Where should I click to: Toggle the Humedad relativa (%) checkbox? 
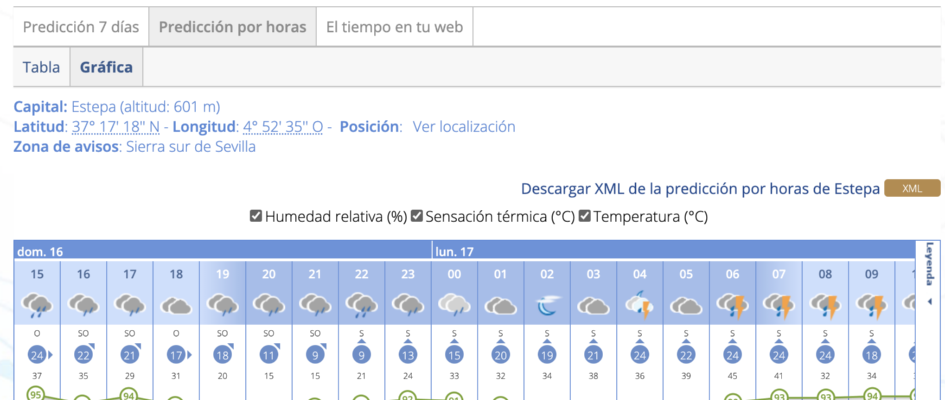pos(256,216)
